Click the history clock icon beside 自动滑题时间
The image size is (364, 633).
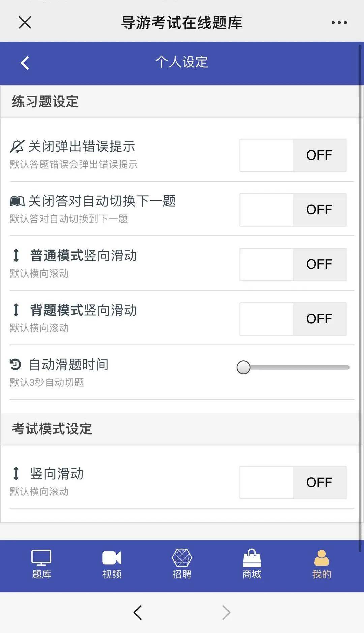tap(16, 365)
